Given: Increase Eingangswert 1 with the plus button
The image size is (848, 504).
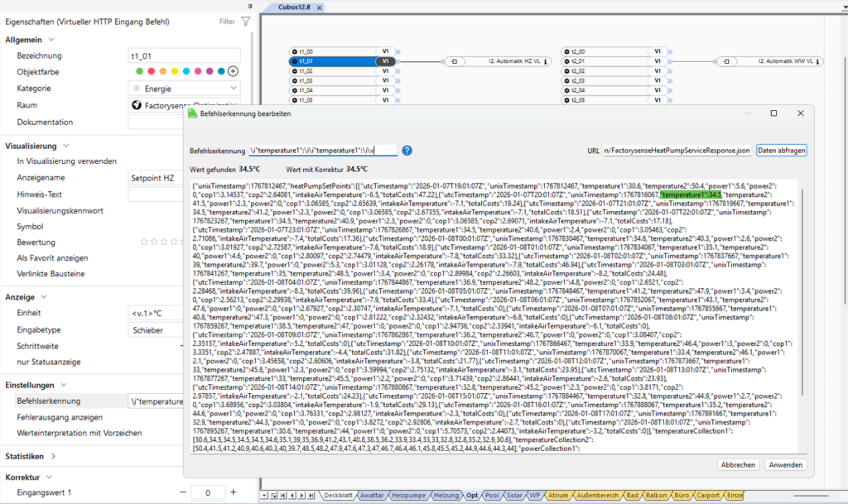Looking at the screenshot, I should [x=234, y=492].
